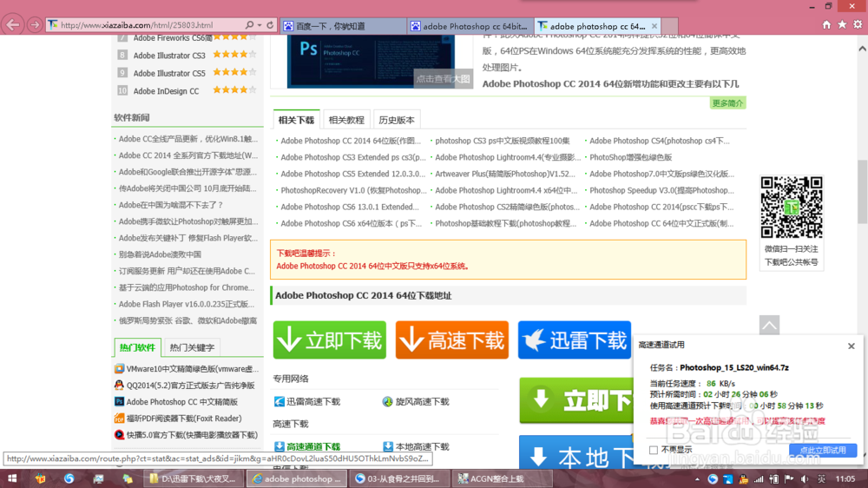Select the 相关教程 tab

tap(346, 120)
